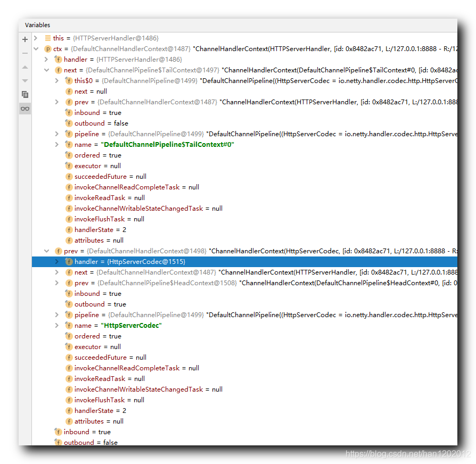The width and height of the screenshot is (476, 464).
Task: Click field icon of next TailContext@1497
Action: [58, 70]
